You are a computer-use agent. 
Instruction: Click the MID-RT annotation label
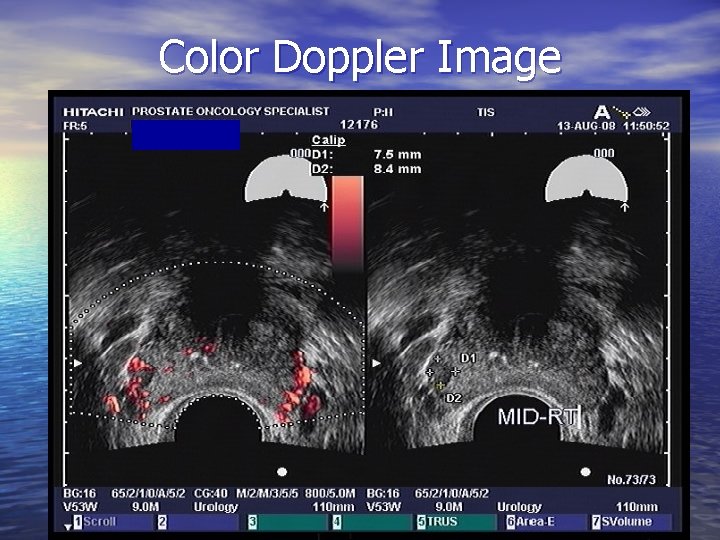point(538,417)
